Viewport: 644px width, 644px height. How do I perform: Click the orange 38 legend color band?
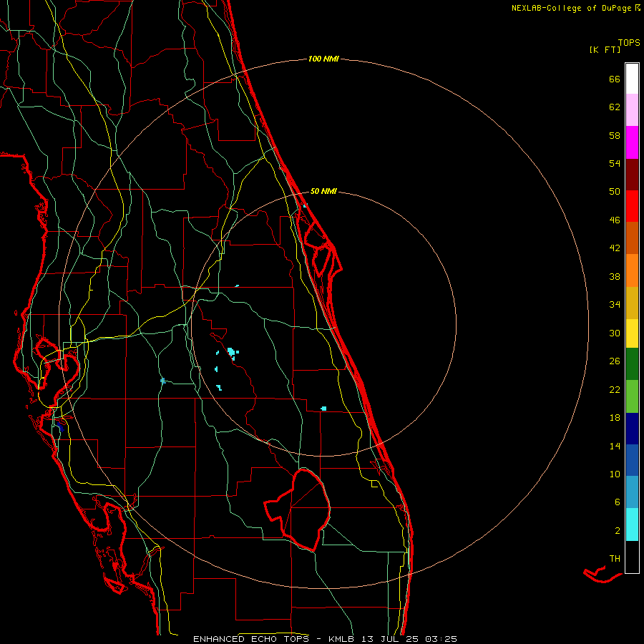coord(632,270)
